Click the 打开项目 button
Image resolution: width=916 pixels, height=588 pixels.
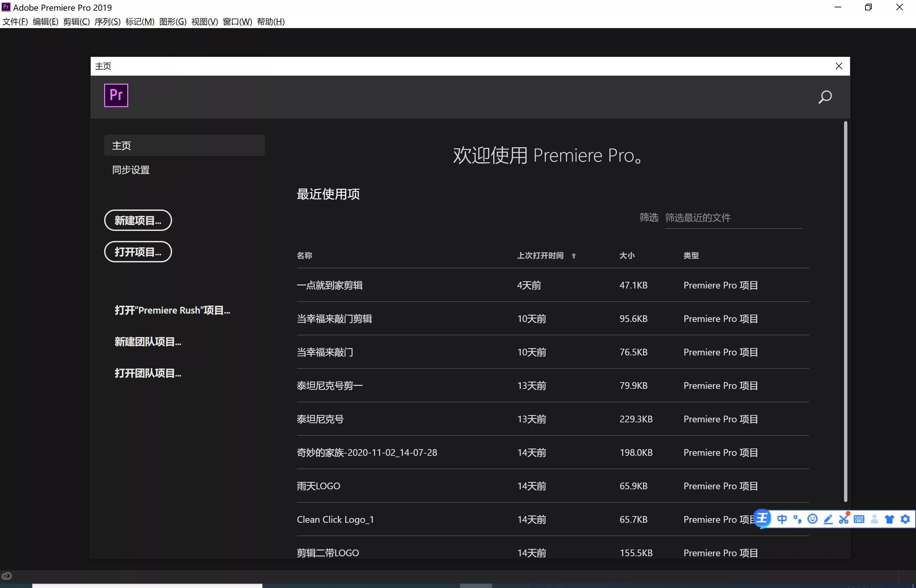click(x=138, y=252)
